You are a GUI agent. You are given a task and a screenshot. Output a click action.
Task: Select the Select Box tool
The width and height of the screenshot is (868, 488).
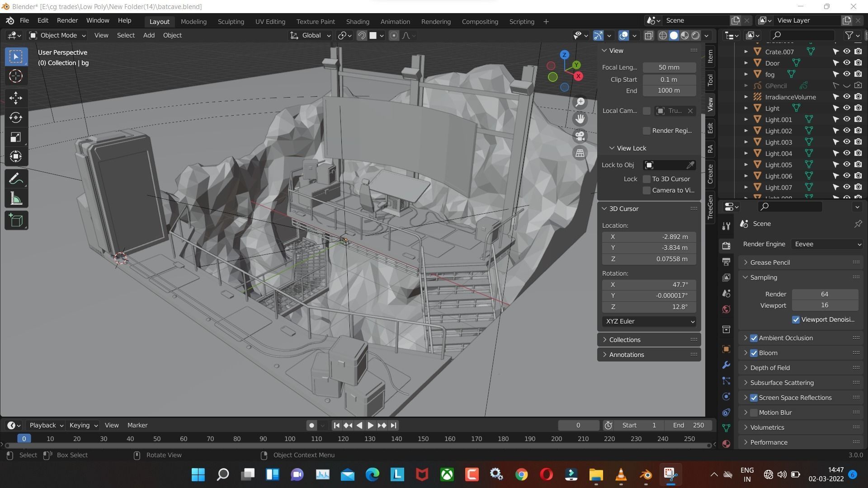click(16, 56)
